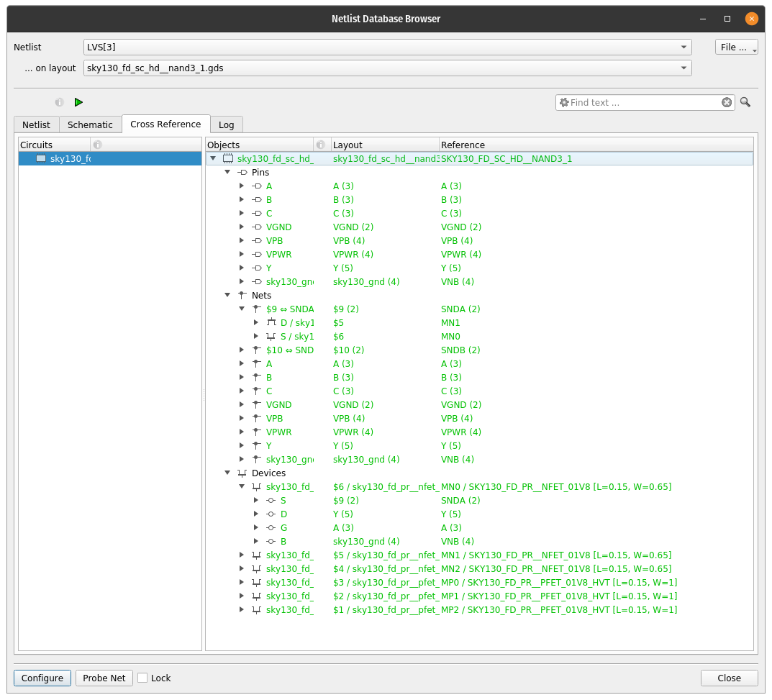This screenshot has width=772, height=700.
Task: Select the MP0 PFET_01V8_HVT device row
Action: (480, 582)
